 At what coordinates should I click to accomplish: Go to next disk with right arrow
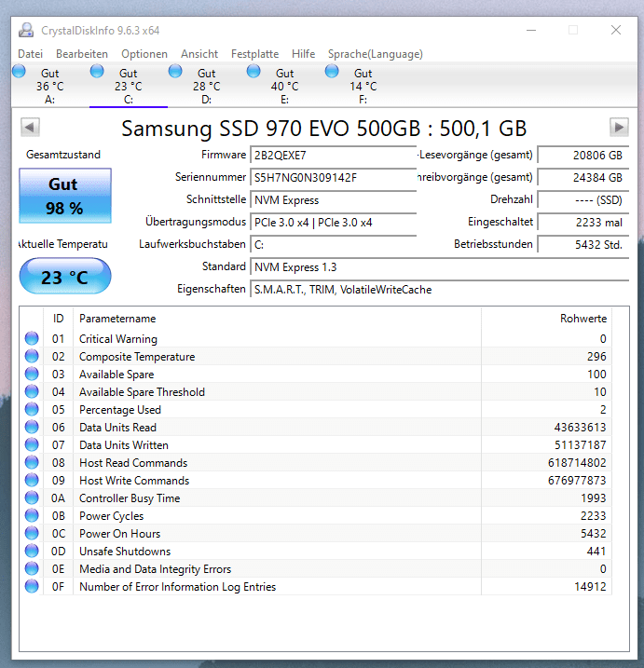click(x=619, y=127)
